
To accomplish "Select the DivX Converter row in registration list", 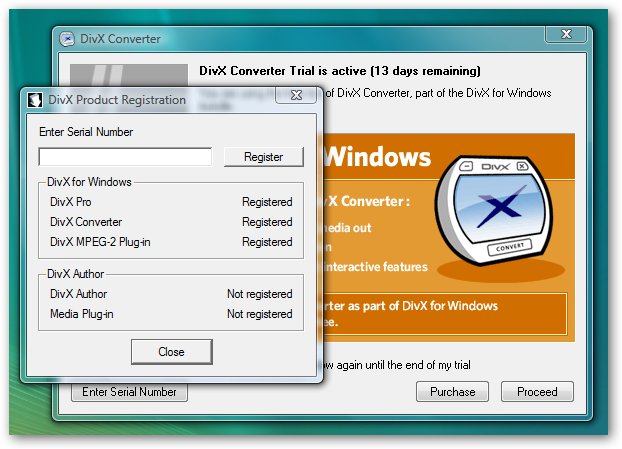I will tap(171, 222).
